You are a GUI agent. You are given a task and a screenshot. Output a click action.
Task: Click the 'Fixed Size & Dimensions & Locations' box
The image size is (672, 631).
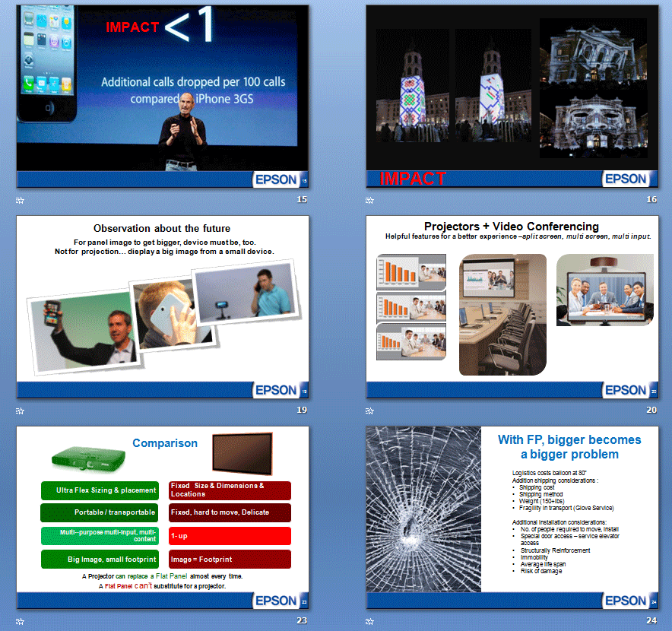[x=230, y=490]
